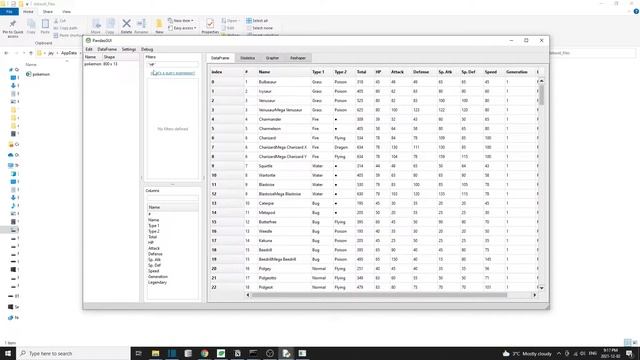The height and width of the screenshot is (360, 640).
Task: Click table vertical scrollbar up arrow
Action: pos(542,81)
